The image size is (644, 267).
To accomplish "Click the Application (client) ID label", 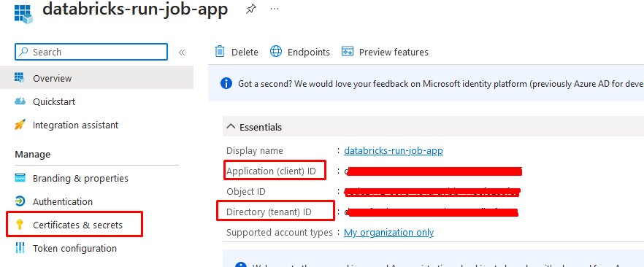I will (x=271, y=171).
